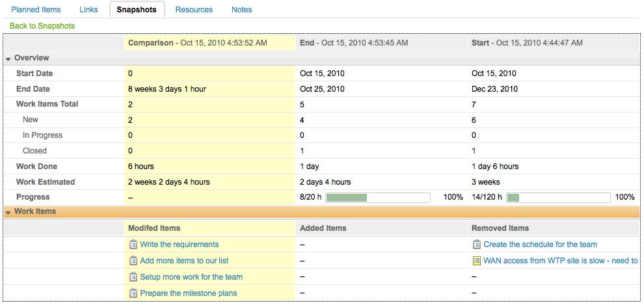
Task: Click the End snapshot progress bar 8/20 h
Action: [x=378, y=198]
